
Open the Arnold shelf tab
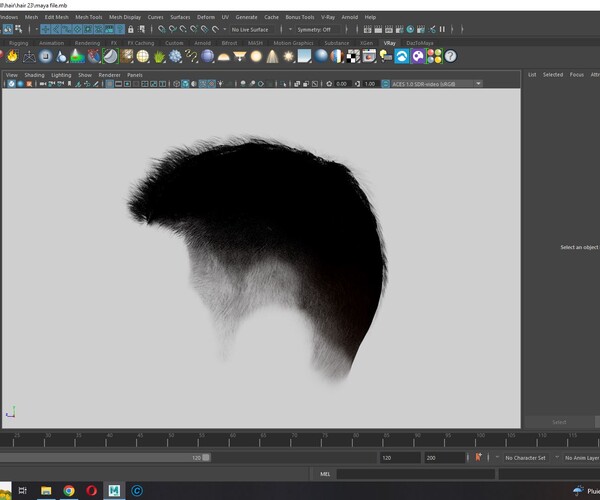tap(202, 43)
